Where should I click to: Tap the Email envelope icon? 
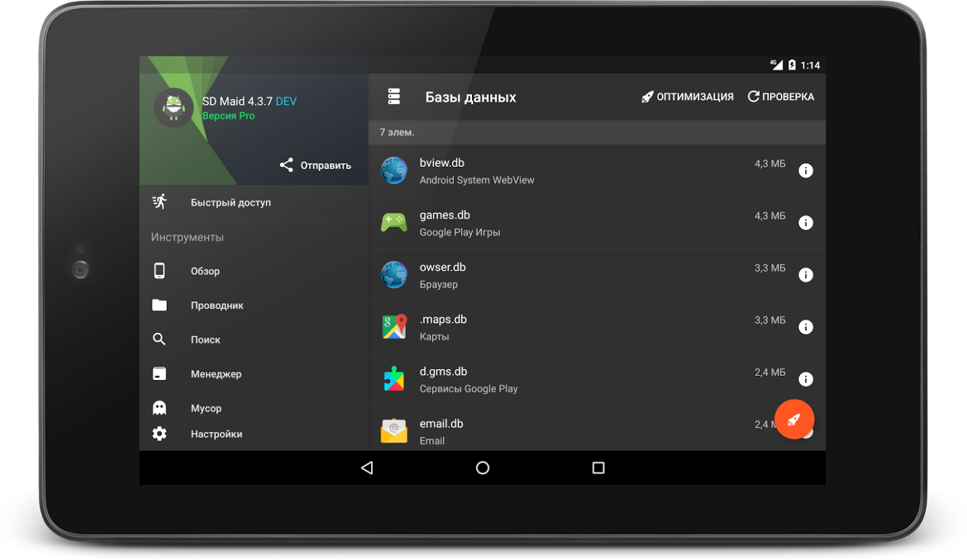click(394, 431)
